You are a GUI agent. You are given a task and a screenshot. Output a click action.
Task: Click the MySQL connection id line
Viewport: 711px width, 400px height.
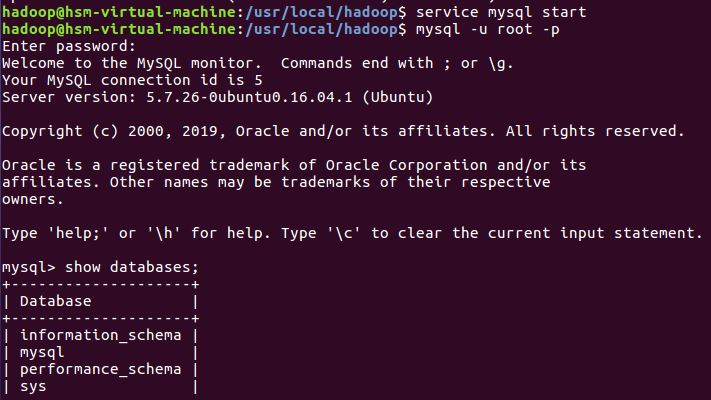pos(132,80)
